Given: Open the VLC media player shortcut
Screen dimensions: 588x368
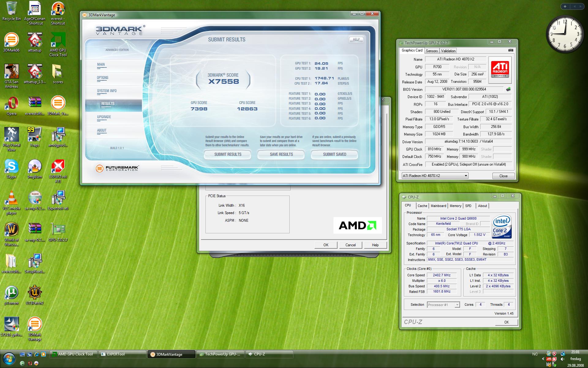Looking at the screenshot, I should [12, 198].
